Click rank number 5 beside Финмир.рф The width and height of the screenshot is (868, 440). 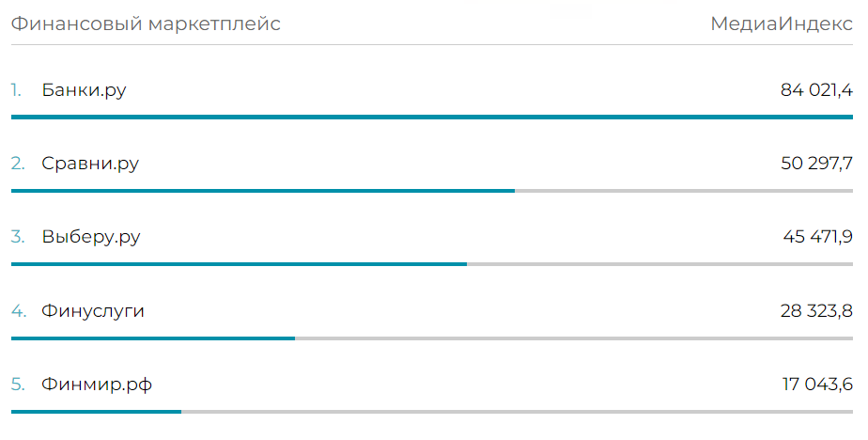tap(18, 384)
